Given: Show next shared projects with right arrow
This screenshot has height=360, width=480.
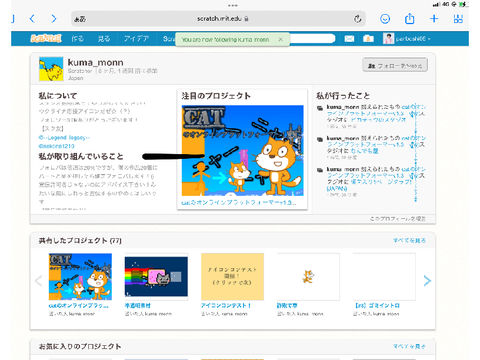Looking at the screenshot, I should (x=427, y=281).
